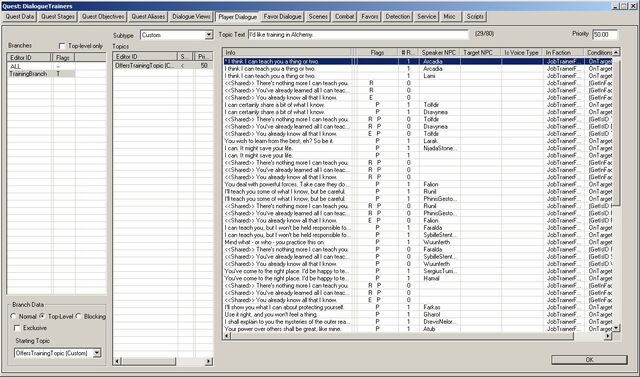Image resolution: width=640 pixels, height=377 pixels.
Task: Select the OffersTrainingTopic topic row
Action: point(163,65)
